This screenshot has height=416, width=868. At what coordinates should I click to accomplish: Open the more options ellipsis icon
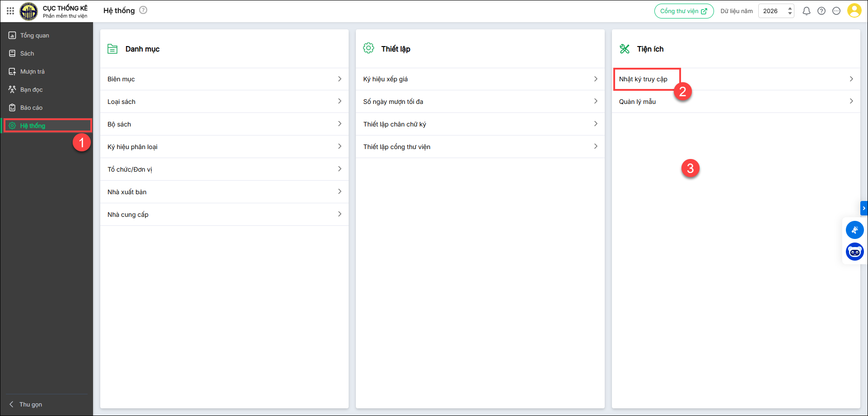836,11
